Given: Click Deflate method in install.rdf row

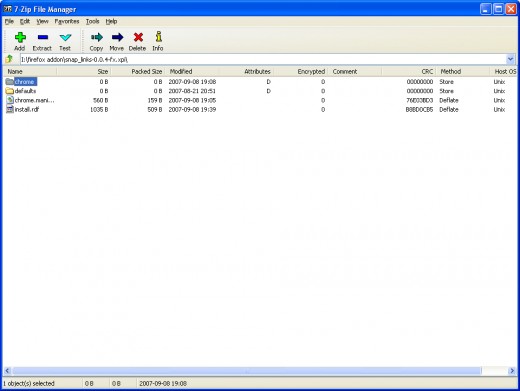Looking at the screenshot, I should coord(449,109).
